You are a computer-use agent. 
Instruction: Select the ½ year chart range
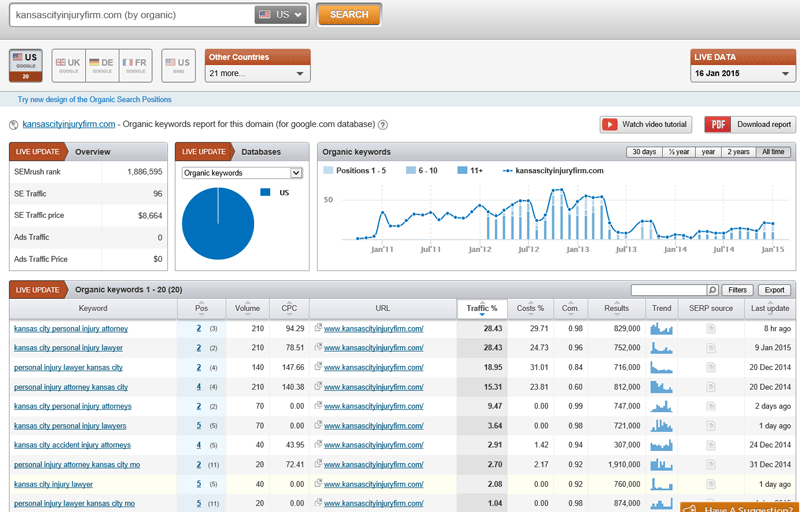point(679,152)
